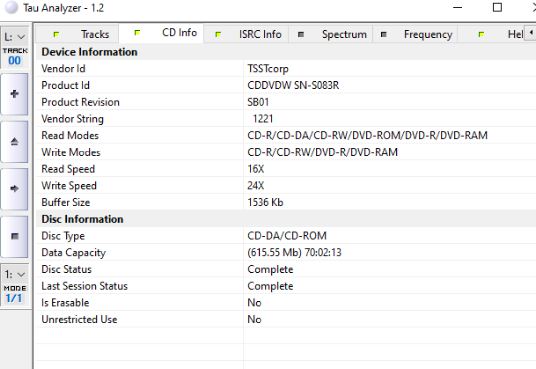Screen dimensions: 536x369
Task: Click the right arrow analyze button
Action: pyautogui.click(x=14, y=188)
